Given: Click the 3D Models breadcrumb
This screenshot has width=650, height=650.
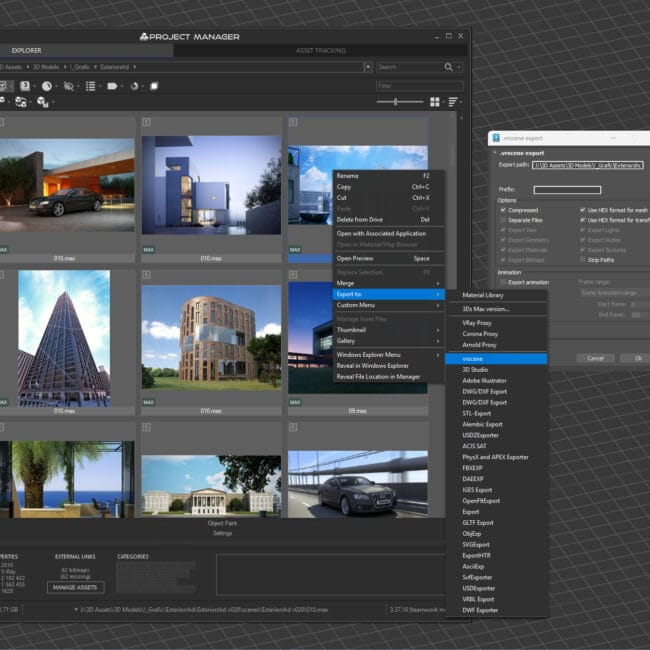Looking at the screenshot, I should tap(46, 67).
